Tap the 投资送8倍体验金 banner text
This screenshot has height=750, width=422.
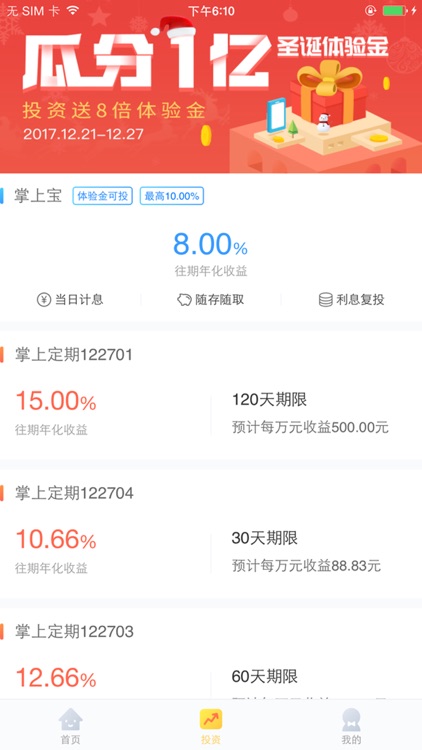[114, 110]
